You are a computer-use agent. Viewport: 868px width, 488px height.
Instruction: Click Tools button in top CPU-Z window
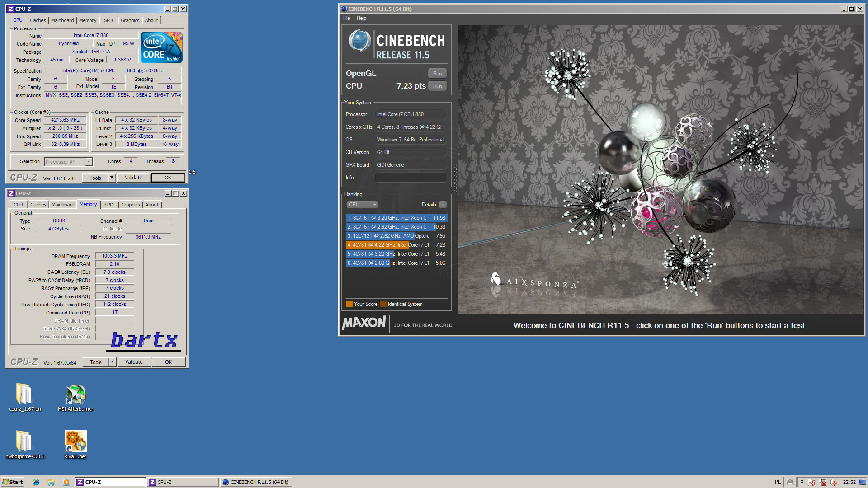95,178
